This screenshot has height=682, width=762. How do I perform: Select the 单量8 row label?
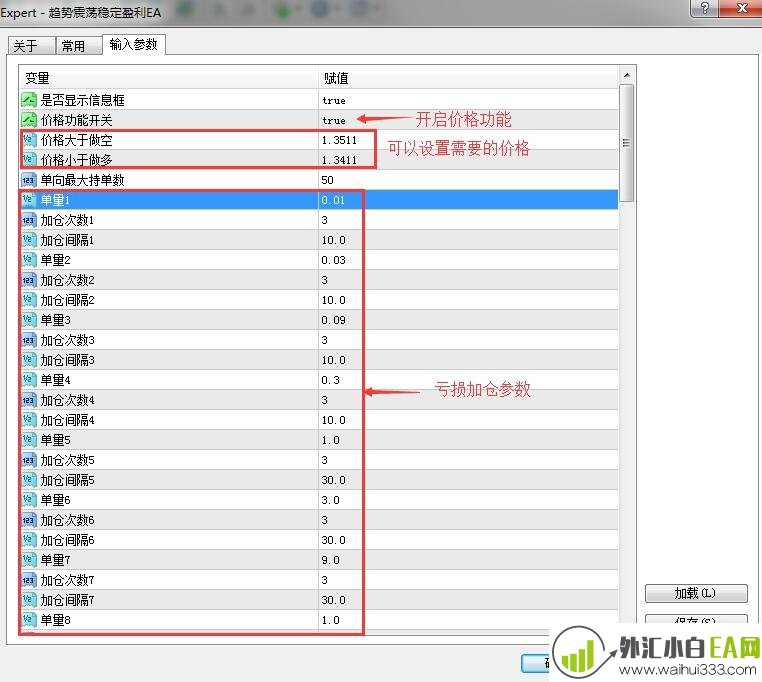pos(55,620)
